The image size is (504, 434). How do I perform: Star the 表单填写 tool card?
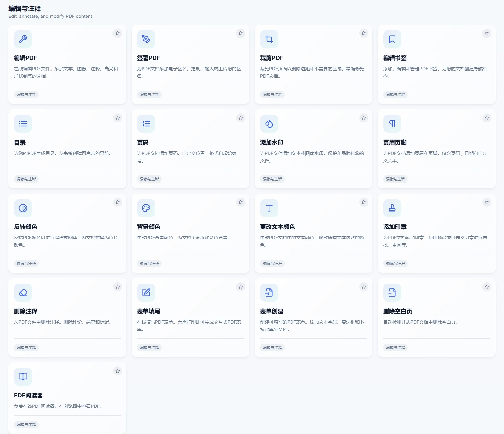pos(241,287)
